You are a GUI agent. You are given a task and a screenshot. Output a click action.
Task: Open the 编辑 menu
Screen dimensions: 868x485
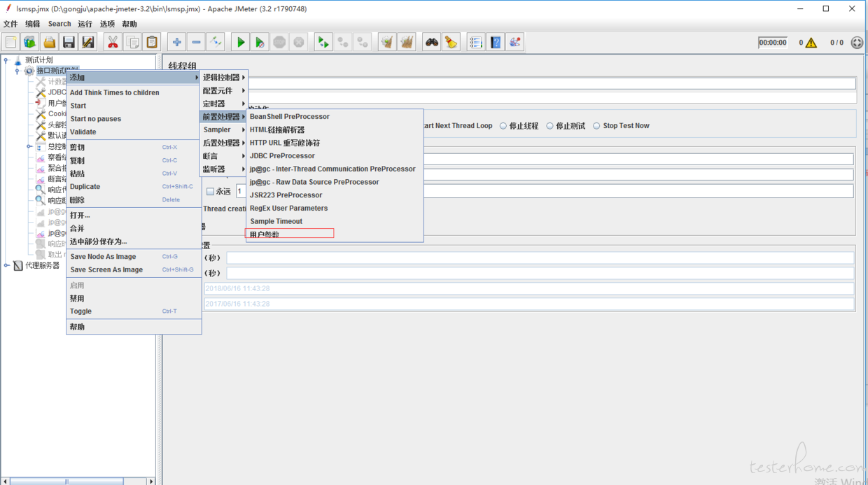(x=33, y=24)
